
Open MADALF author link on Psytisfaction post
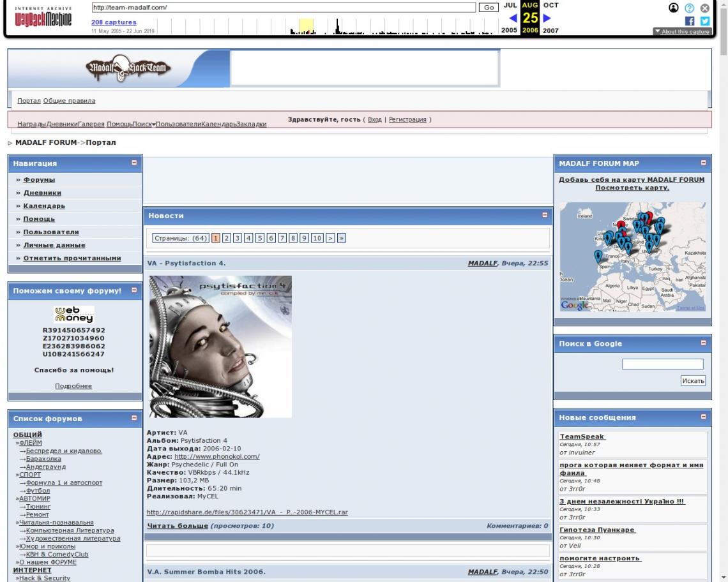click(482, 263)
